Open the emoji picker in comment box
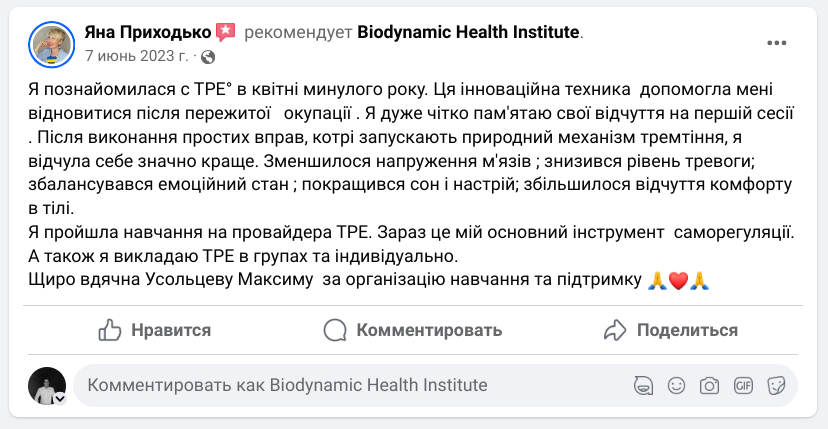The width and height of the screenshot is (828, 429). click(676, 385)
